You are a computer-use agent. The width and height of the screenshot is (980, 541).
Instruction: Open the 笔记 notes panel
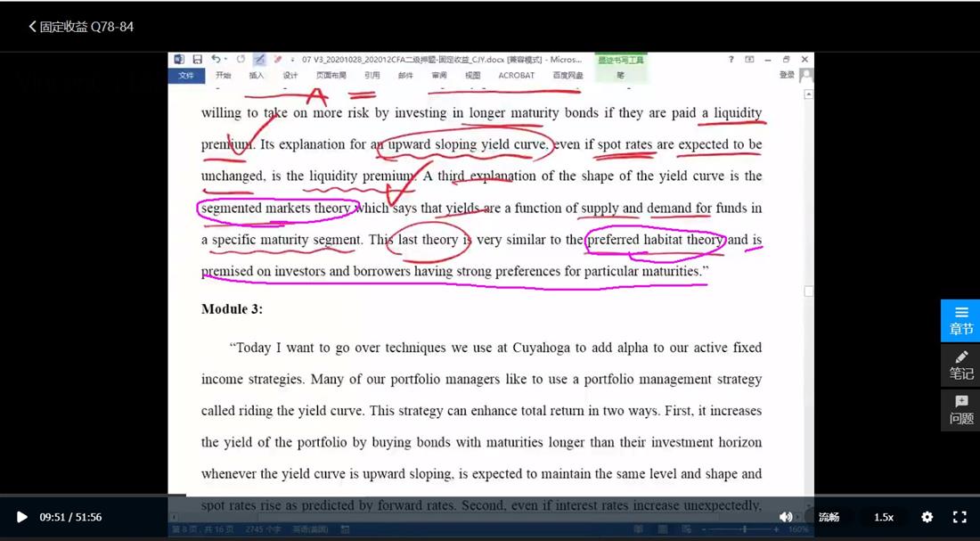pyautogui.click(x=960, y=365)
